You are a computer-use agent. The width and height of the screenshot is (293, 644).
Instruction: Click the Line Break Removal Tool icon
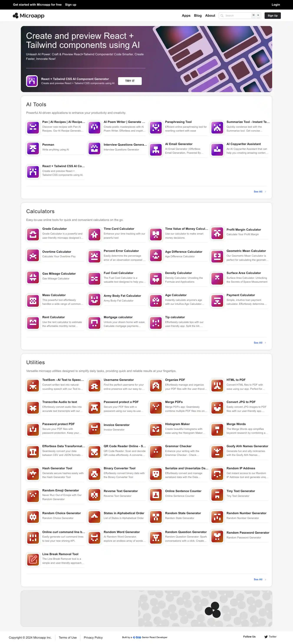pyautogui.click(x=33, y=560)
